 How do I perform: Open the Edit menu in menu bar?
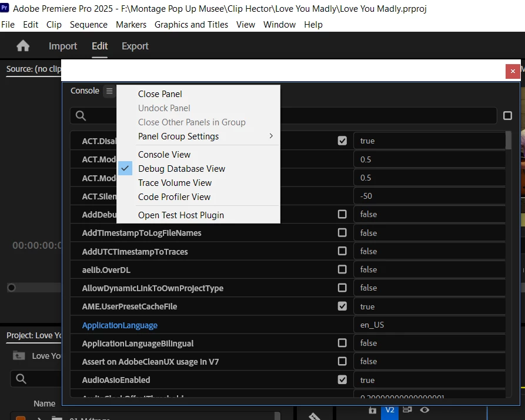point(31,25)
